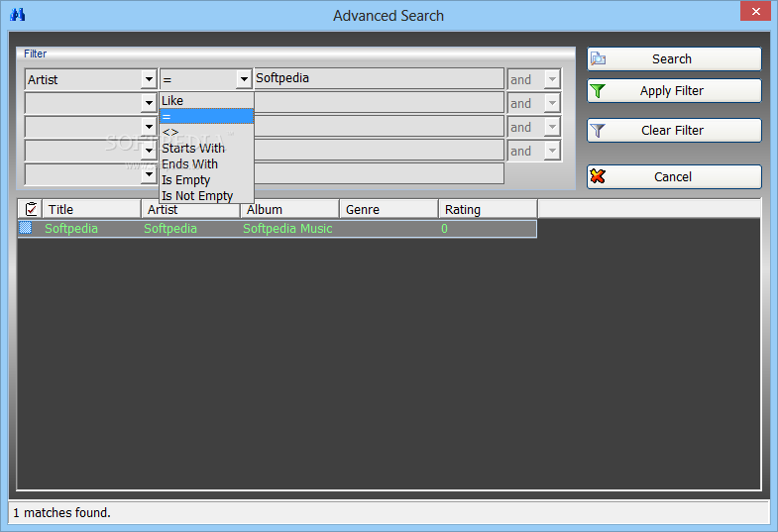
Task: Click the Cancel button
Action: click(674, 177)
